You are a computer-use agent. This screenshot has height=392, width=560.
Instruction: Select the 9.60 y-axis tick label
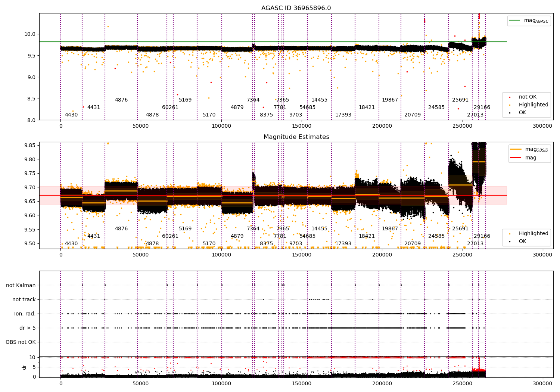coord(30,216)
